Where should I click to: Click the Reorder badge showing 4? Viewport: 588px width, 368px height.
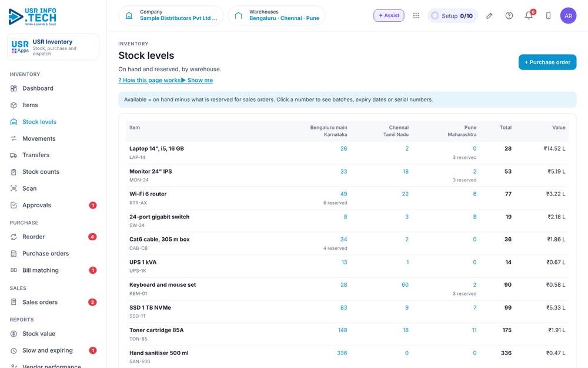[92, 237]
